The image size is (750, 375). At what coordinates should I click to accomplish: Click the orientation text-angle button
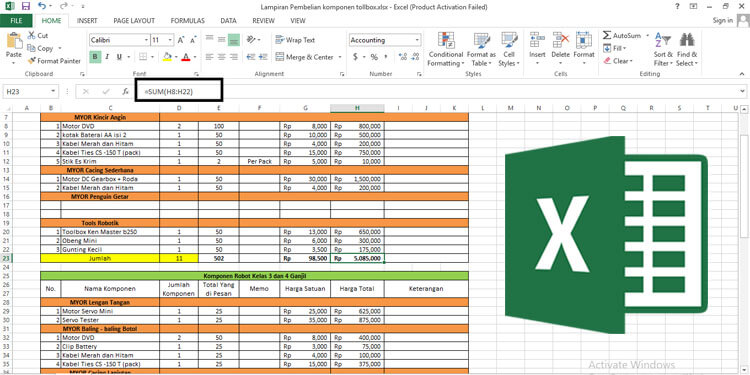(x=252, y=40)
